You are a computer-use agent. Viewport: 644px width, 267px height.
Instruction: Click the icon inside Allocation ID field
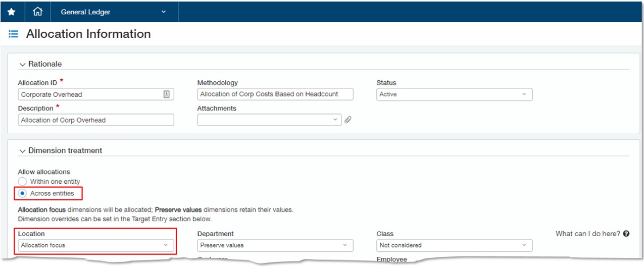(167, 94)
